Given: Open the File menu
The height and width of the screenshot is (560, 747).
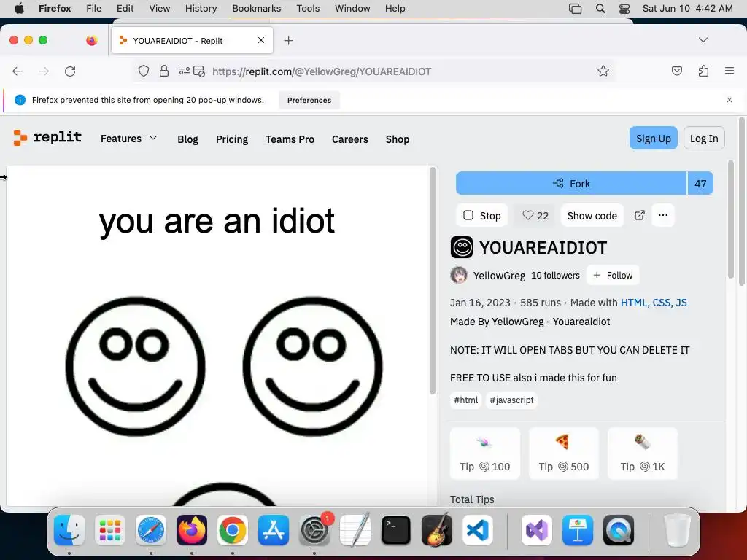Looking at the screenshot, I should [x=94, y=9].
